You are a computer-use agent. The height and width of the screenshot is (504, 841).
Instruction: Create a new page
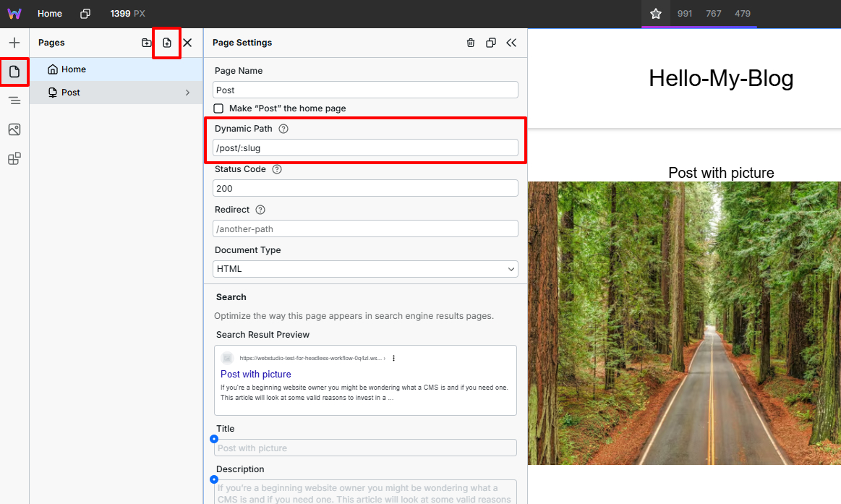pos(166,43)
